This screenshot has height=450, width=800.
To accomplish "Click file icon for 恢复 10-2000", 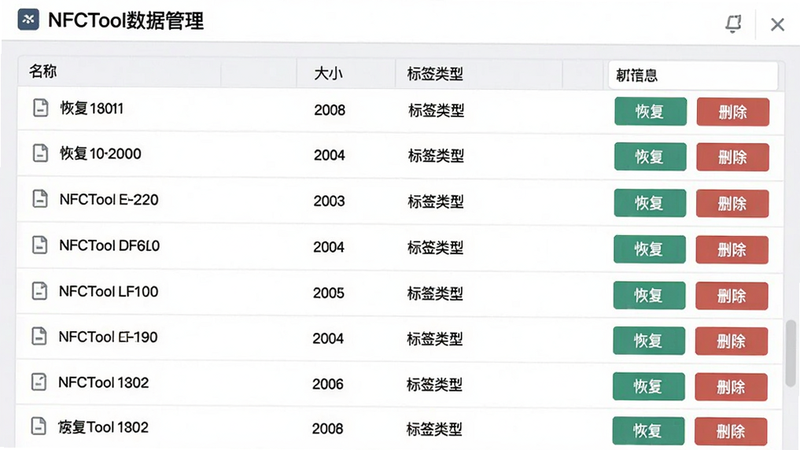I will click(40, 153).
